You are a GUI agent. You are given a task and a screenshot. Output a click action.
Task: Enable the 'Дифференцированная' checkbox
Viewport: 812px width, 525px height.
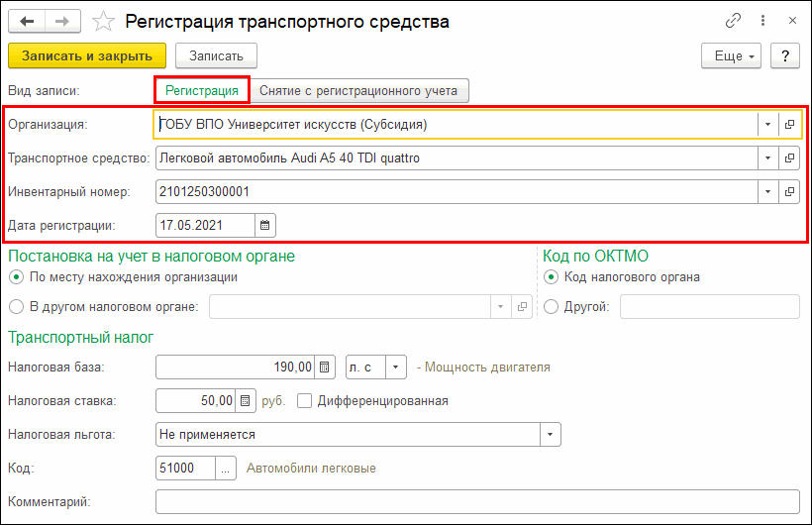point(304,401)
